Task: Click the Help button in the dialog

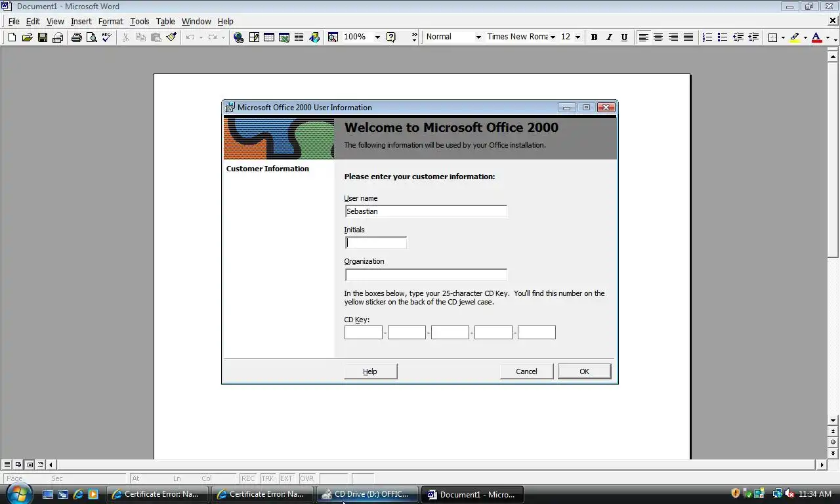Action: (x=370, y=371)
